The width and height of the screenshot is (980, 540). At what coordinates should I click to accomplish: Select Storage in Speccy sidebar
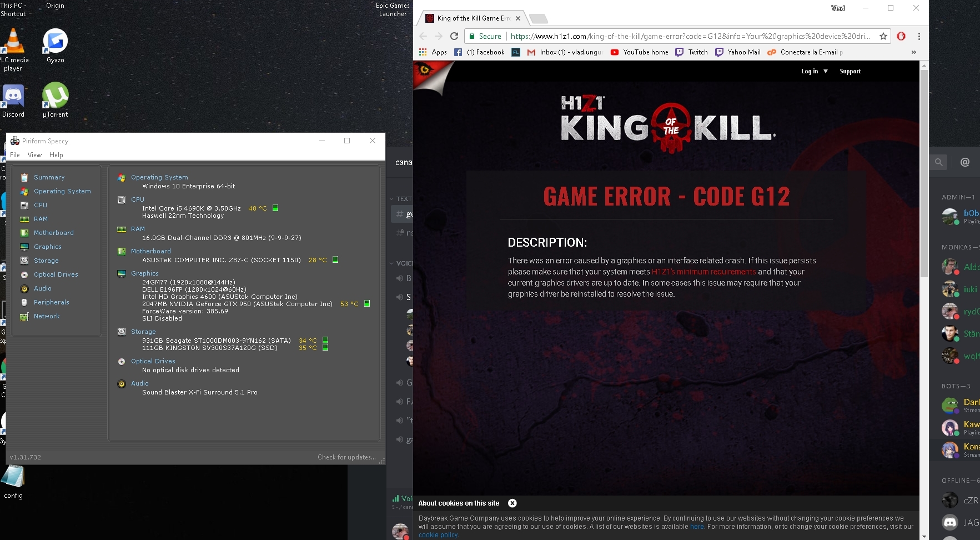[46, 261]
